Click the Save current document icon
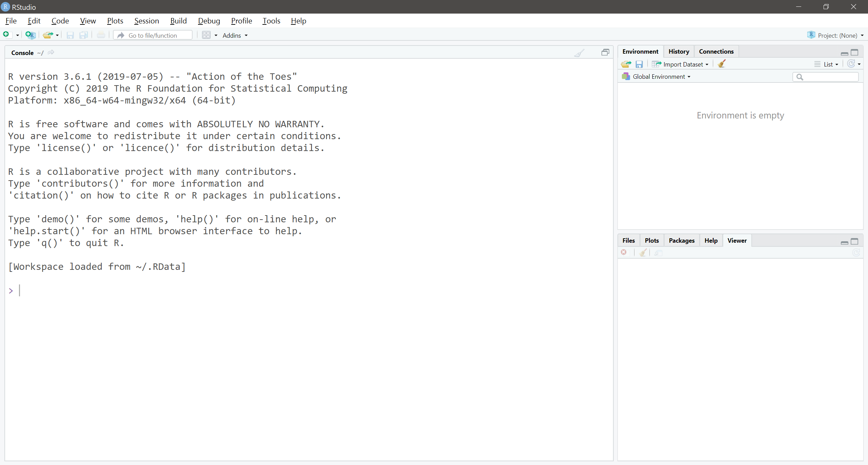 [70, 35]
